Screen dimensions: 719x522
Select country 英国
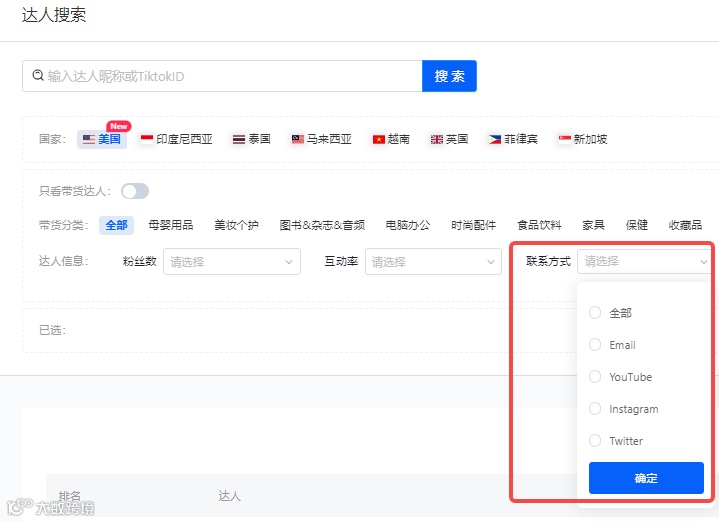[449, 139]
